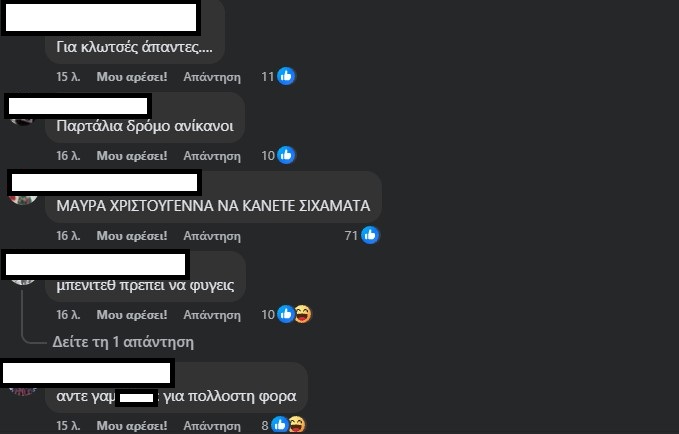The image size is (679, 434).
Task: Click the laughing emoji on the last comment
Action: [x=297, y=425]
